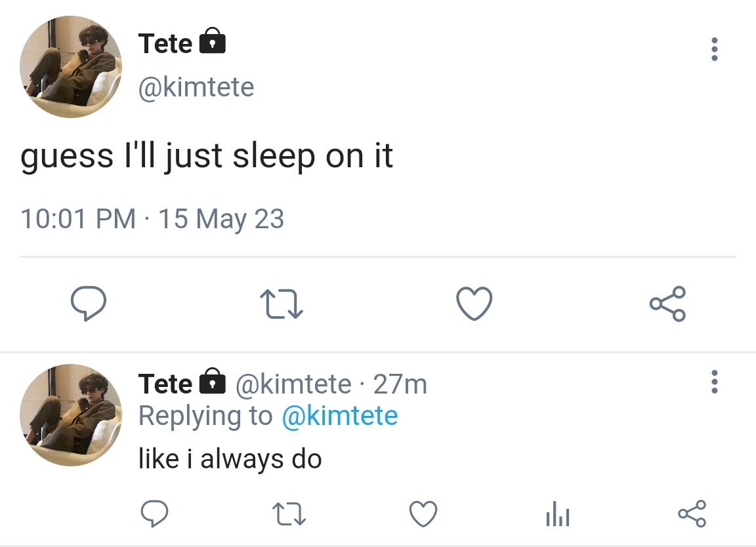The image size is (756, 547).
Task: Open the reply tweet's three-dot overflow menu
Action: (x=715, y=382)
